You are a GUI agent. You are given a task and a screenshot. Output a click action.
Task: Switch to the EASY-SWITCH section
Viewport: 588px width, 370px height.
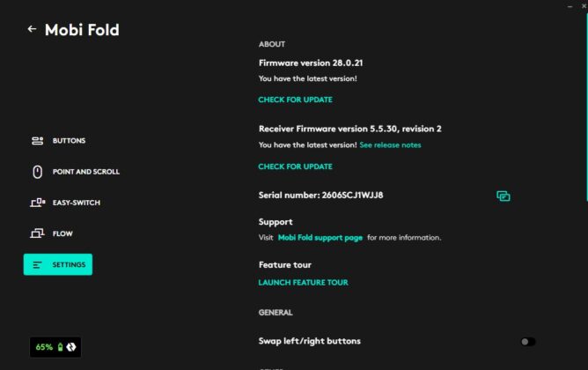point(77,203)
